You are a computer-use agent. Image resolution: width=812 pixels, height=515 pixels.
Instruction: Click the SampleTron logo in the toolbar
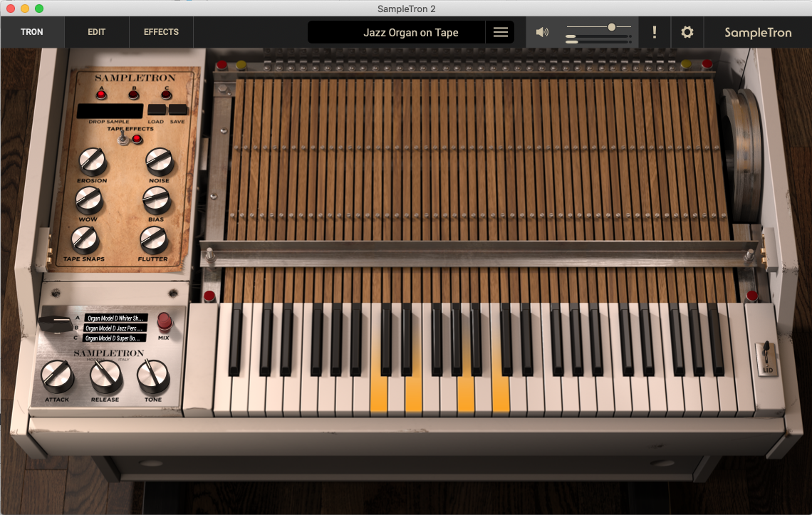(757, 32)
